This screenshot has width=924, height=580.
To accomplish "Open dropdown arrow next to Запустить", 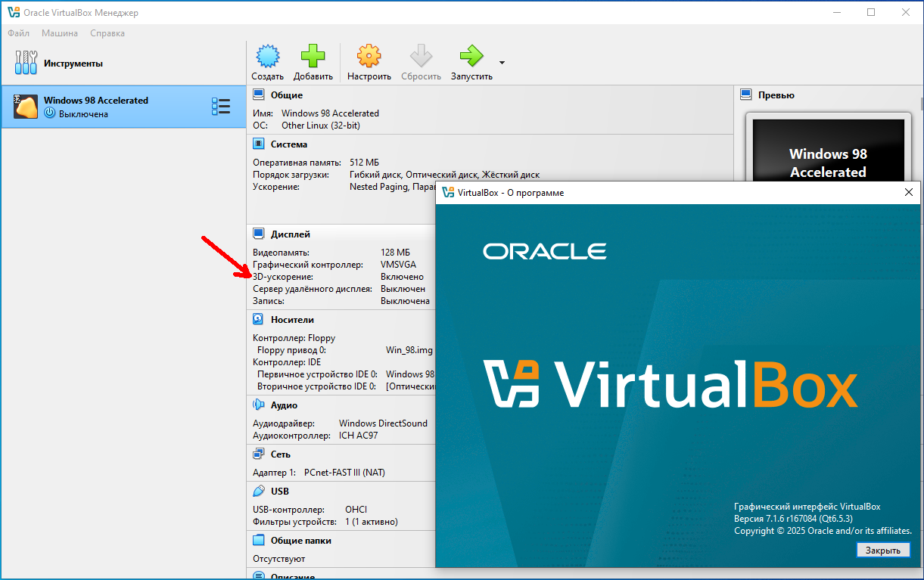I will [502, 63].
